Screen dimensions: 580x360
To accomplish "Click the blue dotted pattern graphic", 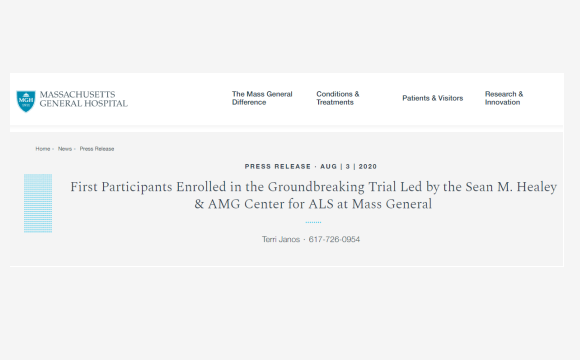I will point(38,203).
